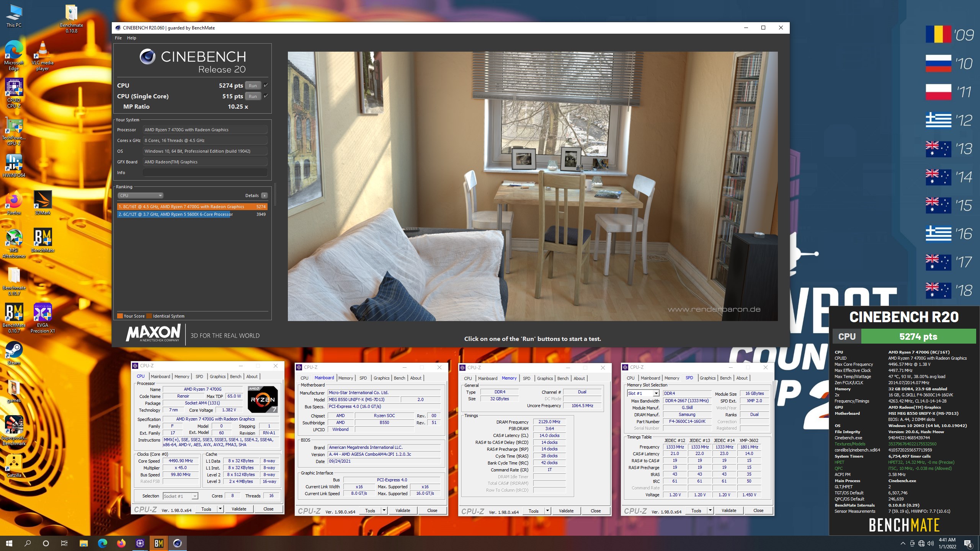Launch HWiNFO64 desktop shortcut

click(14, 166)
